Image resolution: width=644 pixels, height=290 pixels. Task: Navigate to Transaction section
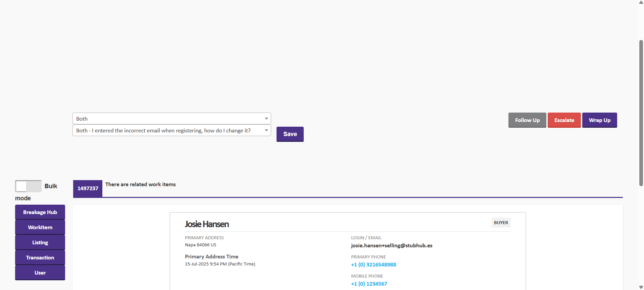(x=40, y=258)
